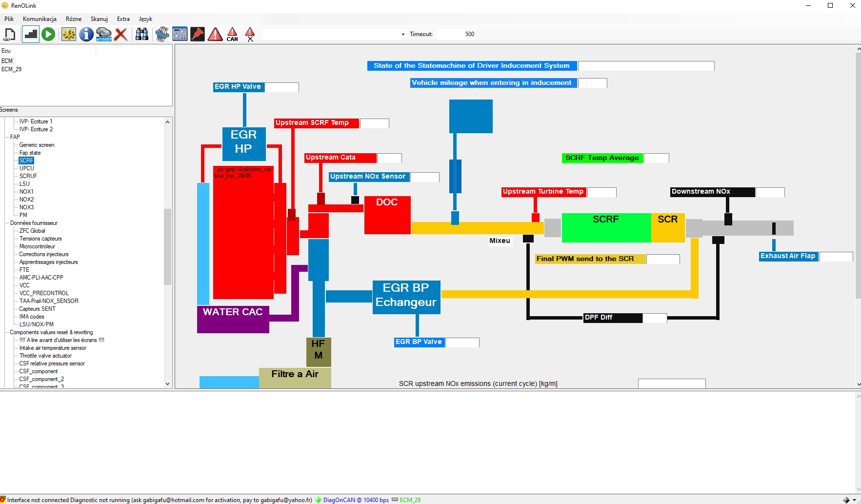Click the Timeout value field

point(455,34)
